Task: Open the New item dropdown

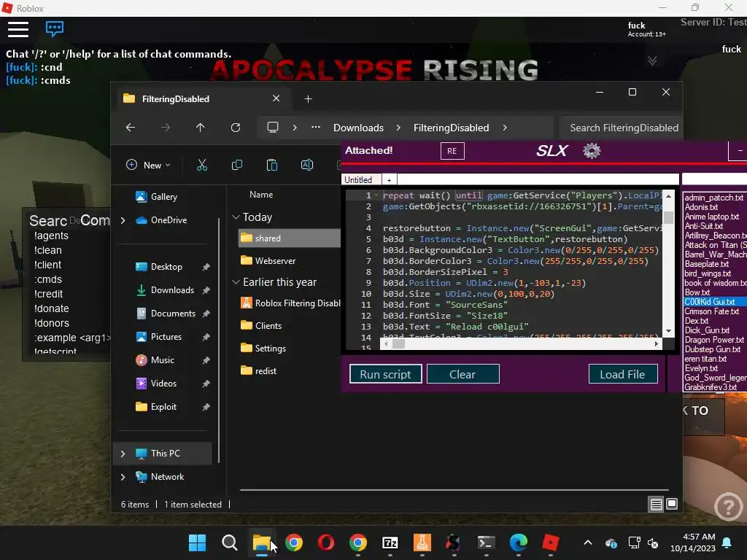Action: [x=148, y=166]
